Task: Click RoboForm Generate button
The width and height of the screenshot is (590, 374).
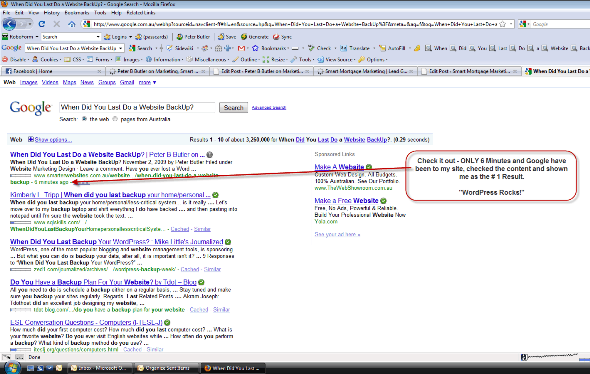Action: [255, 37]
